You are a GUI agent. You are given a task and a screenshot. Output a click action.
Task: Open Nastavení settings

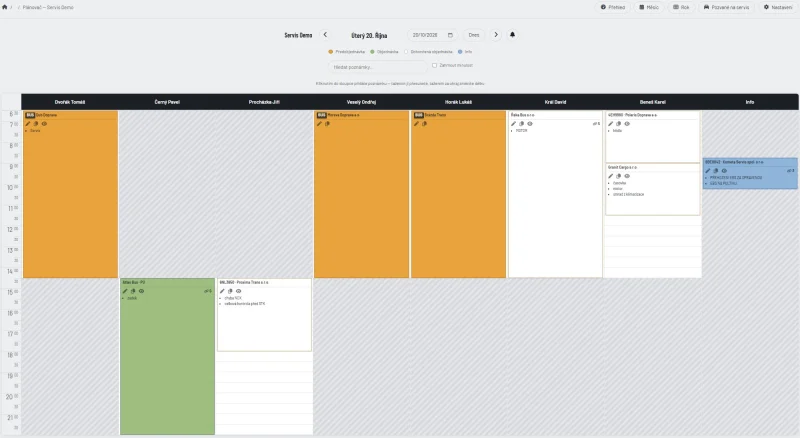click(x=778, y=7)
